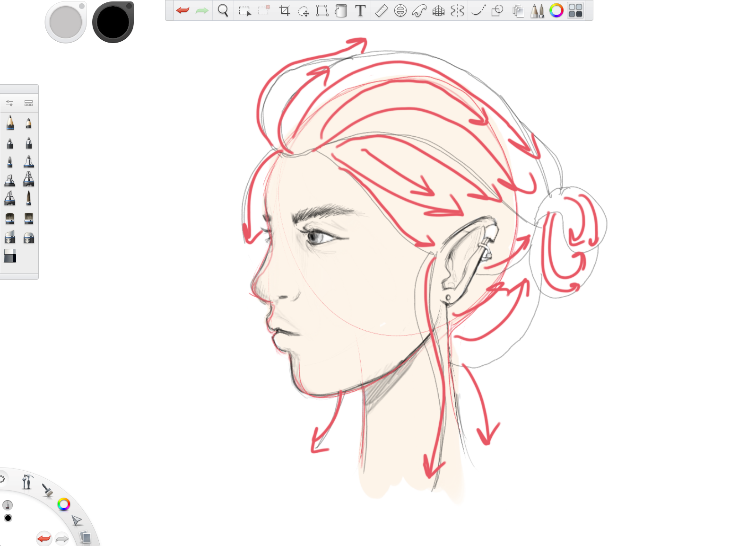Screen dimensions: 756x546
Task: Select the angled Chisel Pen brush
Action: (x=10, y=198)
